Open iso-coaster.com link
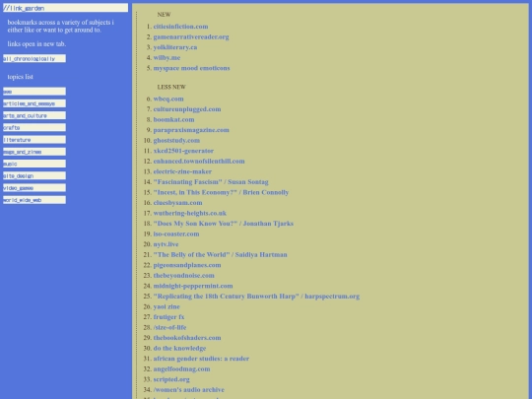532x399 pixels. click(176, 233)
